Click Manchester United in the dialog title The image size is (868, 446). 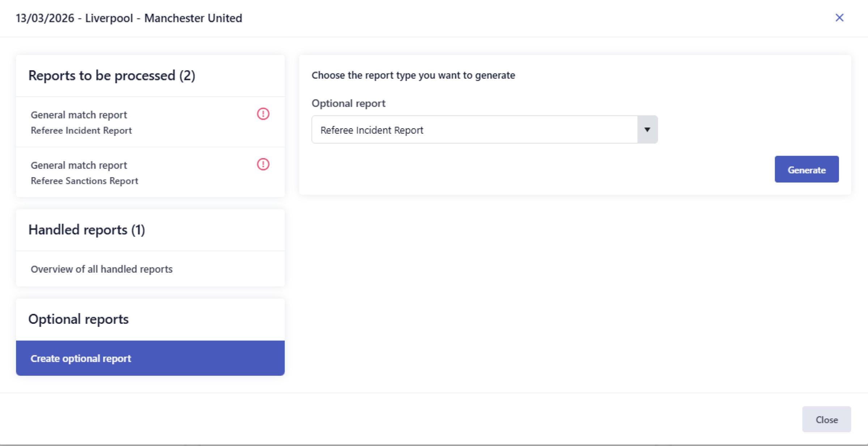[193, 18]
